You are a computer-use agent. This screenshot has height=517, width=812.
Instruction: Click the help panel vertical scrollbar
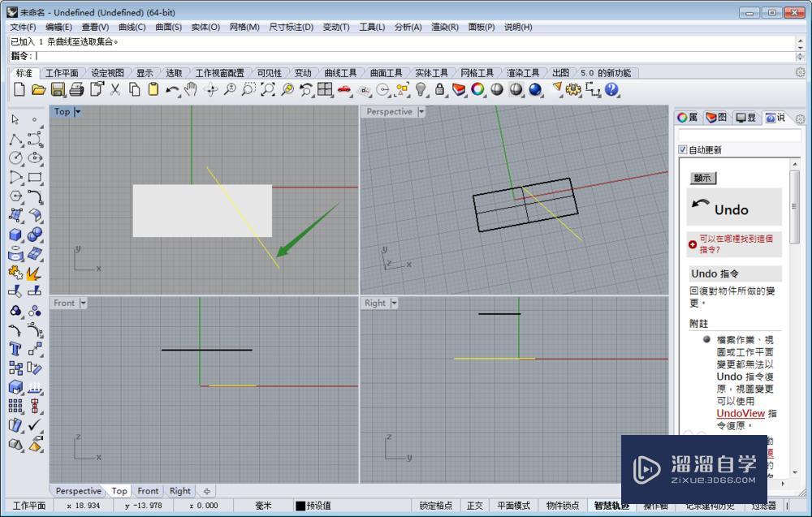(795, 207)
